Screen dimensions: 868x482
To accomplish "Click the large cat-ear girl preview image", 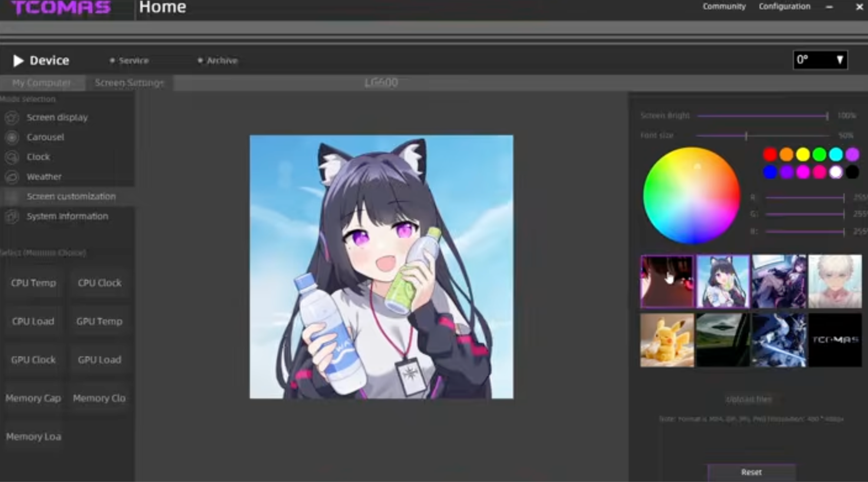I will [x=381, y=267].
